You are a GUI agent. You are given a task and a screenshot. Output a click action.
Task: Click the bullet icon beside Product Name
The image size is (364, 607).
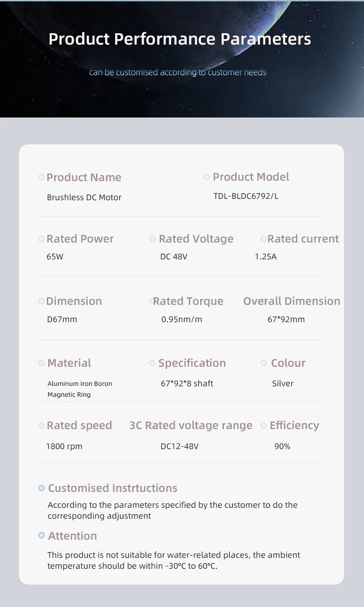[x=41, y=177]
